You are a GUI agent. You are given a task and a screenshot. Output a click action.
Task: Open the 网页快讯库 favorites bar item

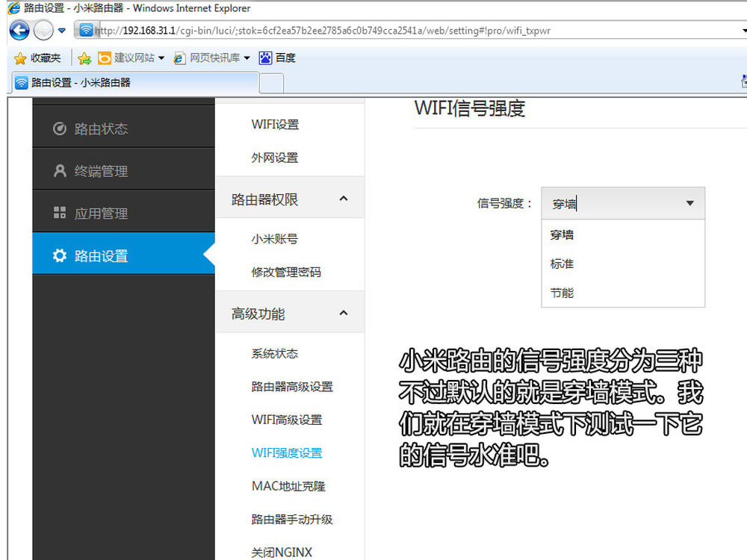point(212,58)
